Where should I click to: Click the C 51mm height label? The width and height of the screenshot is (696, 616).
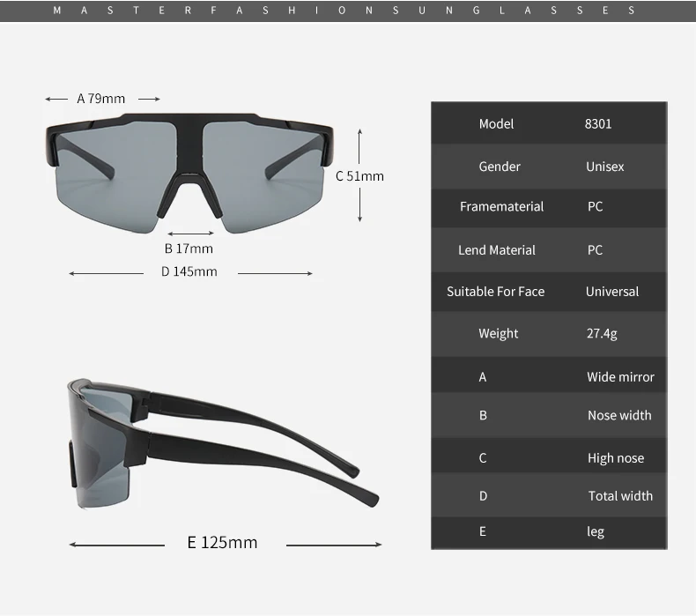(359, 176)
